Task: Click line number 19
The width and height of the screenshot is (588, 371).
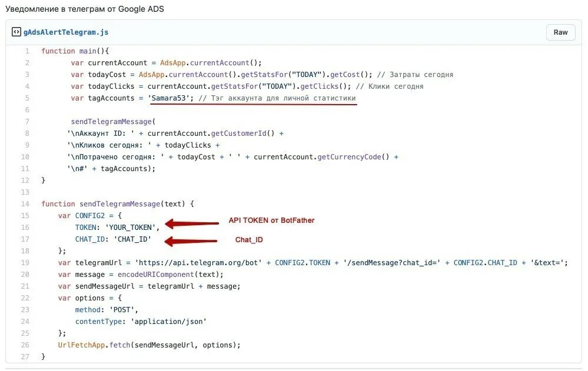Action: point(25,263)
